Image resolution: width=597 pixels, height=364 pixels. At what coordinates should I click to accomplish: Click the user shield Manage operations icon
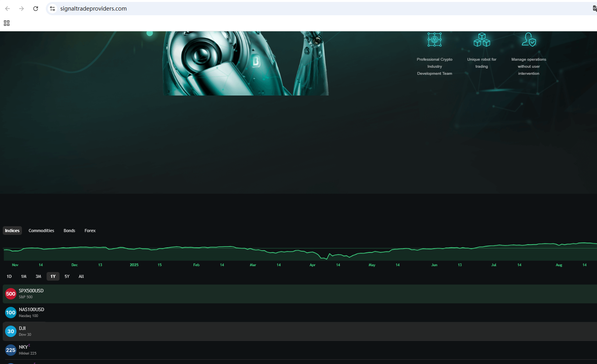pyautogui.click(x=529, y=40)
